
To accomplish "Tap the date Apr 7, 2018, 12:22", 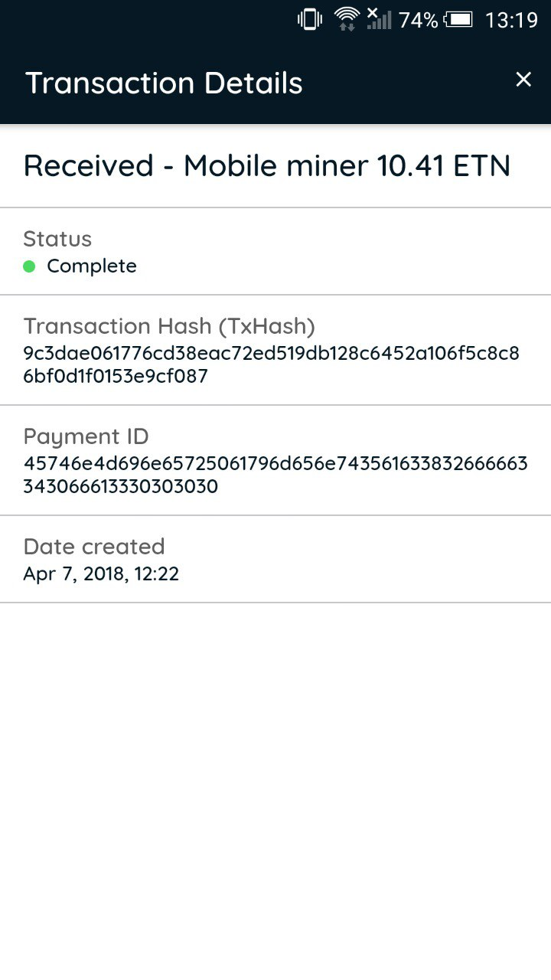I will pyautogui.click(x=101, y=574).
